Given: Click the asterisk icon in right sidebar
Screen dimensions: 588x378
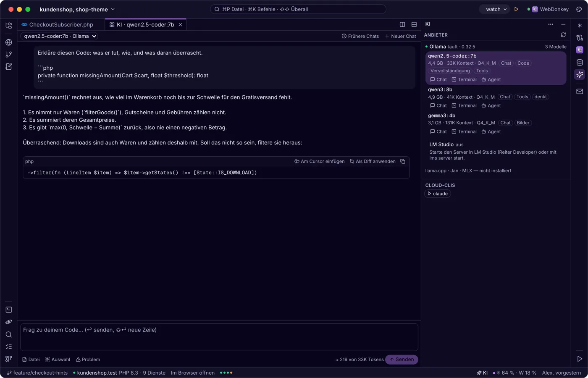Looking at the screenshot, I should (x=580, y=26).
